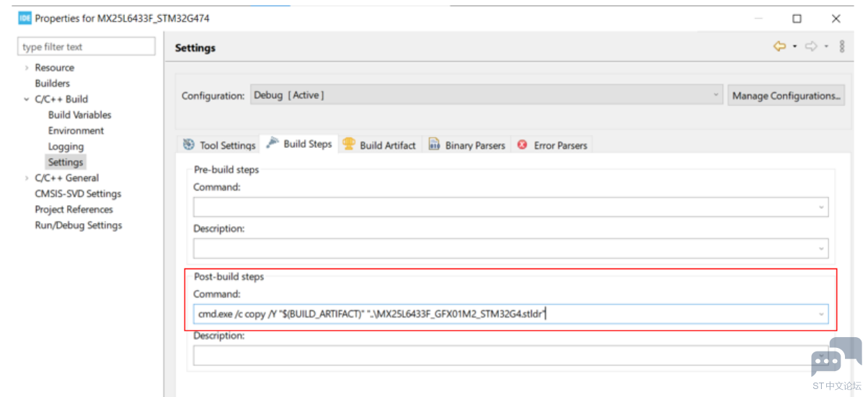Click the Error Parsers red icon
This screenshot has height=397, width=868.
pyautogui.click(x=523, y=144)
